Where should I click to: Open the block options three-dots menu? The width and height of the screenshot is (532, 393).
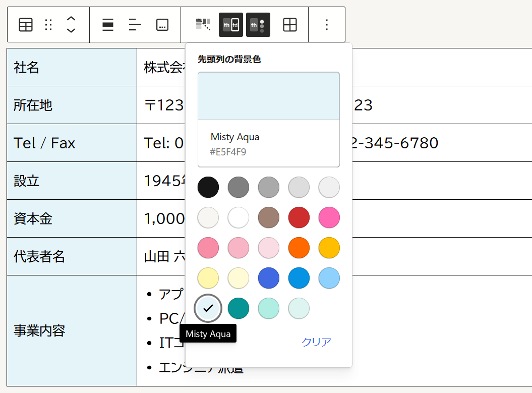pyautogui.click(x=327, y=25)
